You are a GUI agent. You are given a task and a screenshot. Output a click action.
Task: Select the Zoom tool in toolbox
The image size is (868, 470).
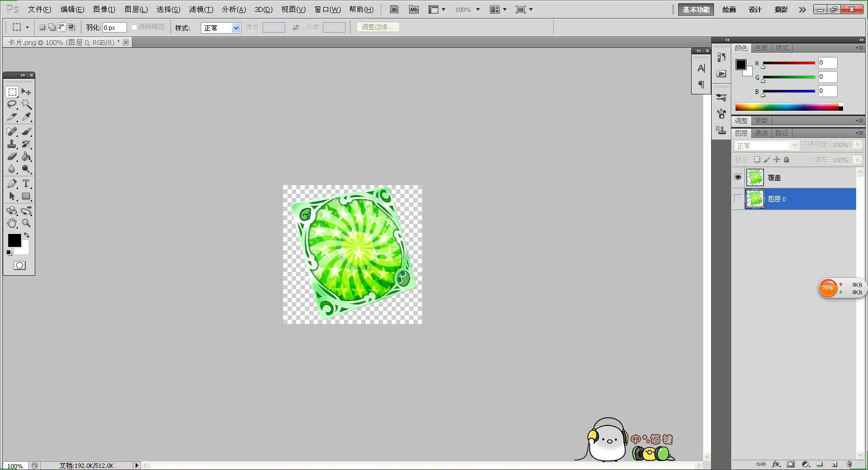pos(26,223)
